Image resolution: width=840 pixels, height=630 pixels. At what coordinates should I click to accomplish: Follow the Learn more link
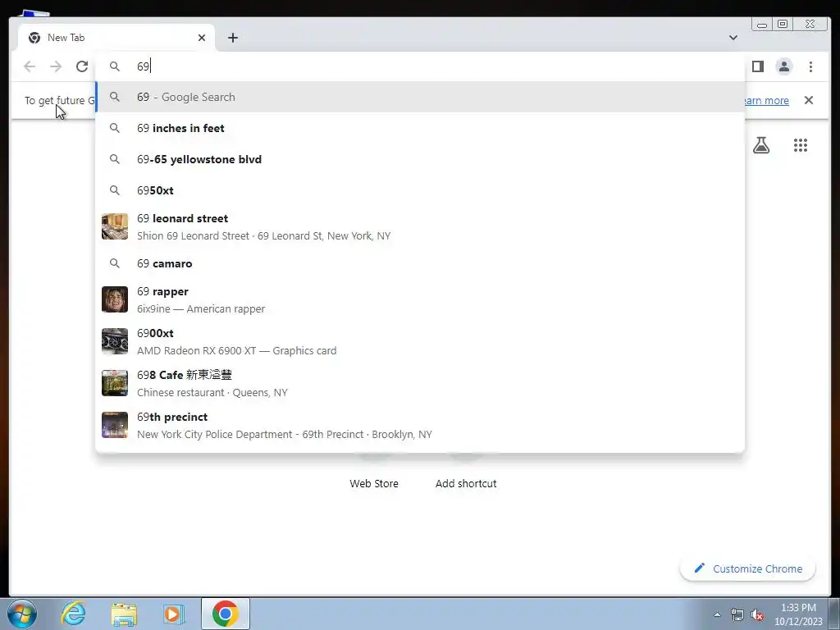(x=766, y=100)
